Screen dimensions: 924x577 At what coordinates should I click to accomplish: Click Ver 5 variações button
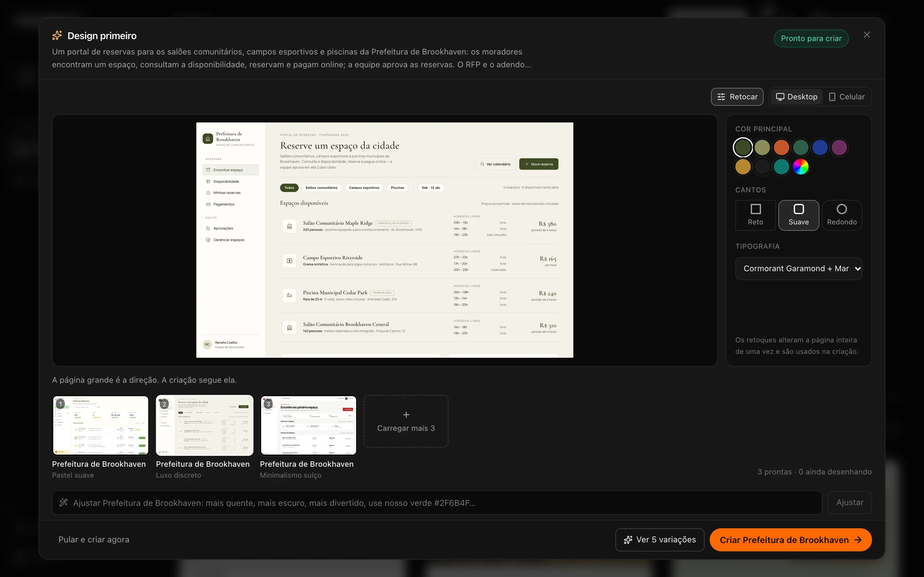pos(659,539)
